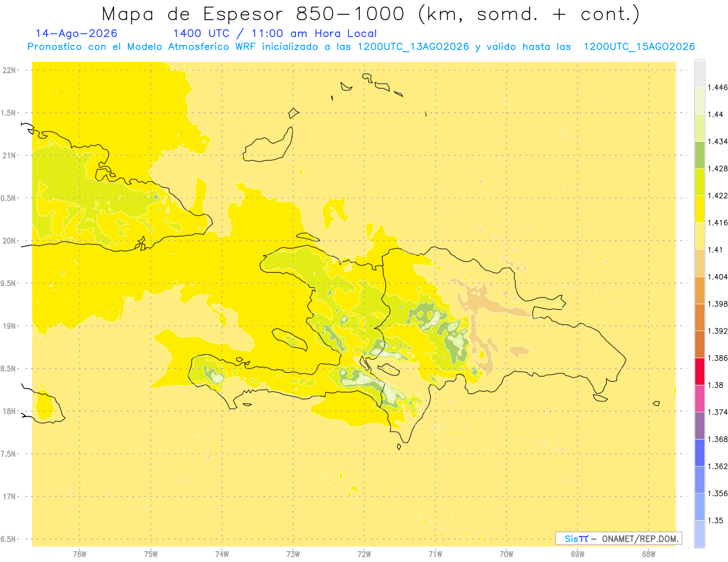Click the colorbar value 1.434

(718, 141)
